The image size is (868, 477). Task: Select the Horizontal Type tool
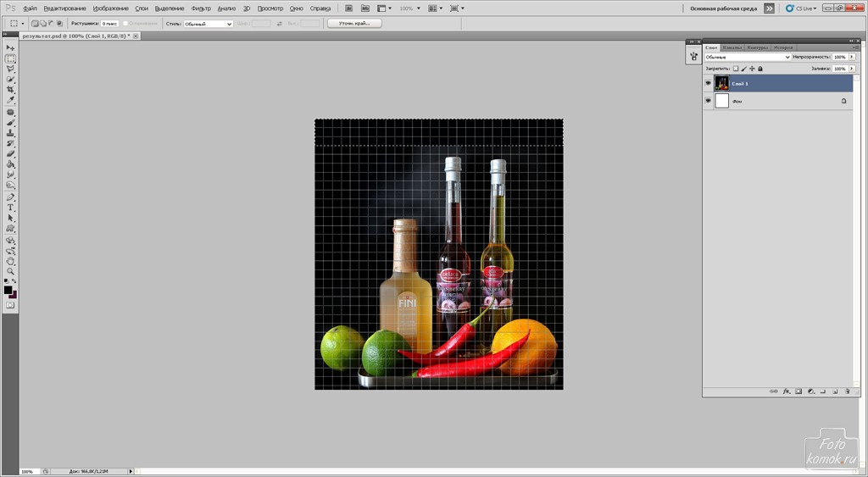tap(11, 207)
